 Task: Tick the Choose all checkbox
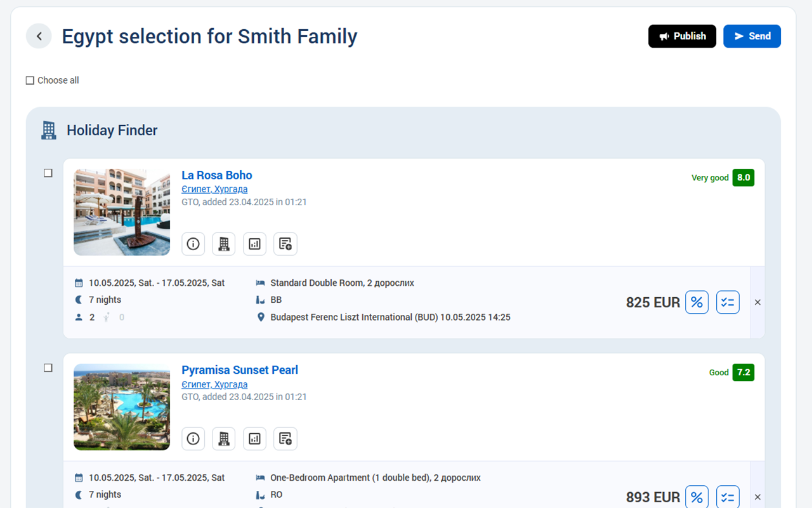pos(30,81)
